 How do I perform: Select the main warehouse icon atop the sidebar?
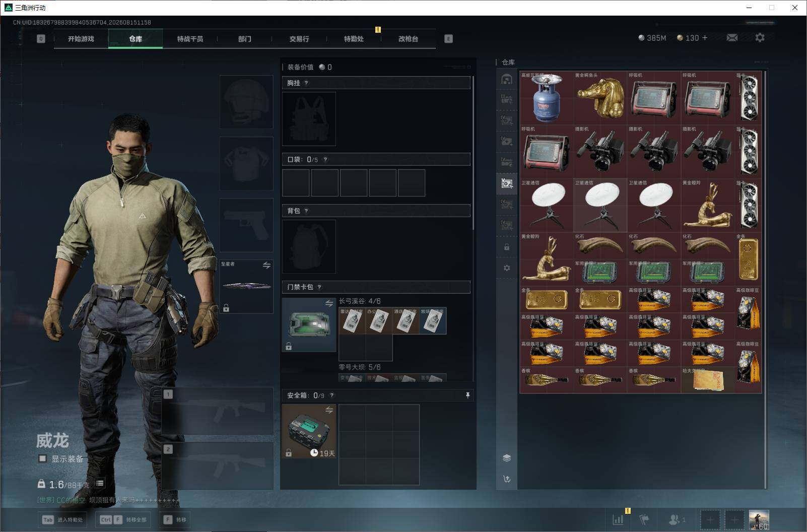[507, 79]
